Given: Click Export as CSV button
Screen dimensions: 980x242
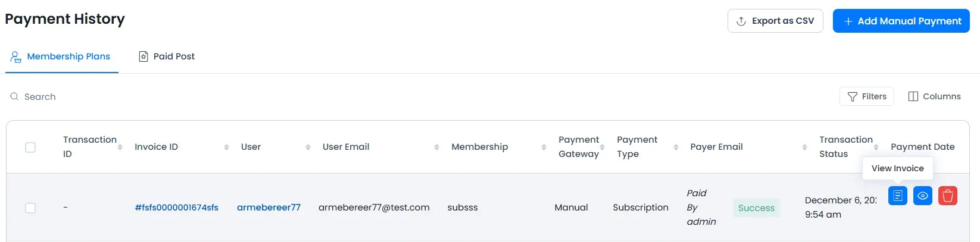Looking at the screenshot, I should (x=775, y=21).
